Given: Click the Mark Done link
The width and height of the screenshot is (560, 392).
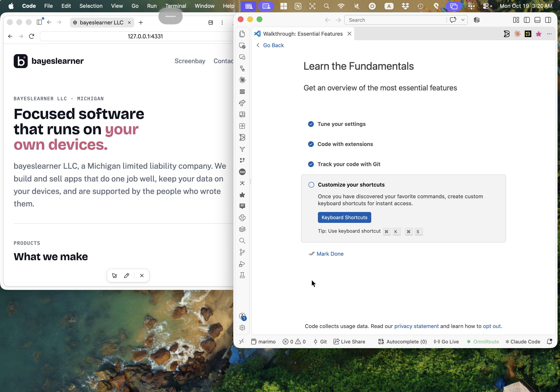Looking at the screenshot, I should tap(330, 254).
